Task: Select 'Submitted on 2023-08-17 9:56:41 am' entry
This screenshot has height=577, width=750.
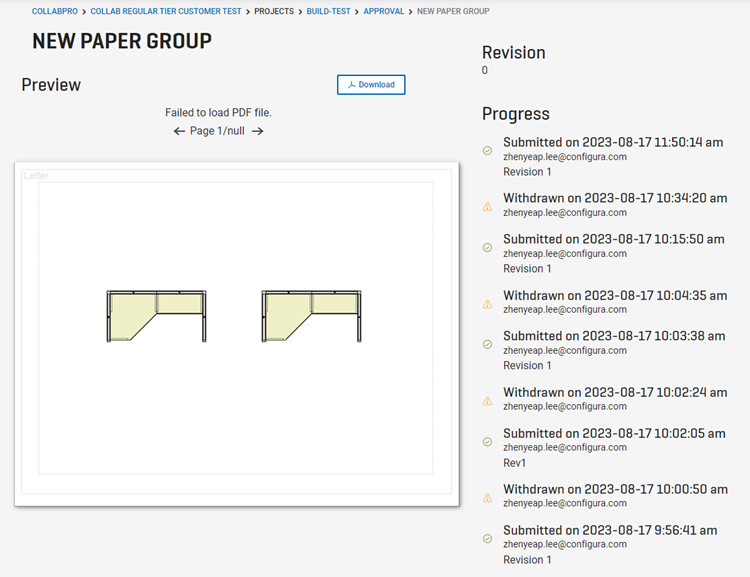Action: (610, 531)
